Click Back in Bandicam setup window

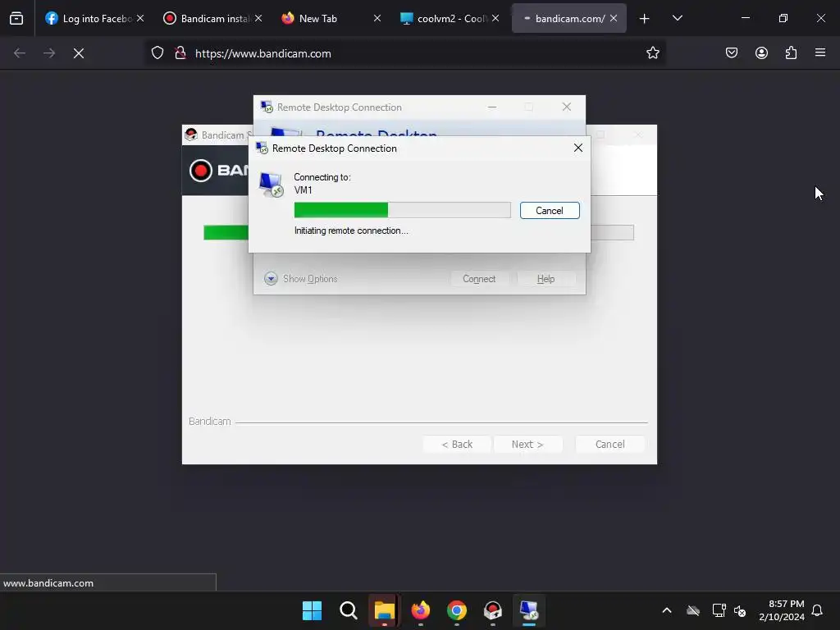(x=457, y=444)
